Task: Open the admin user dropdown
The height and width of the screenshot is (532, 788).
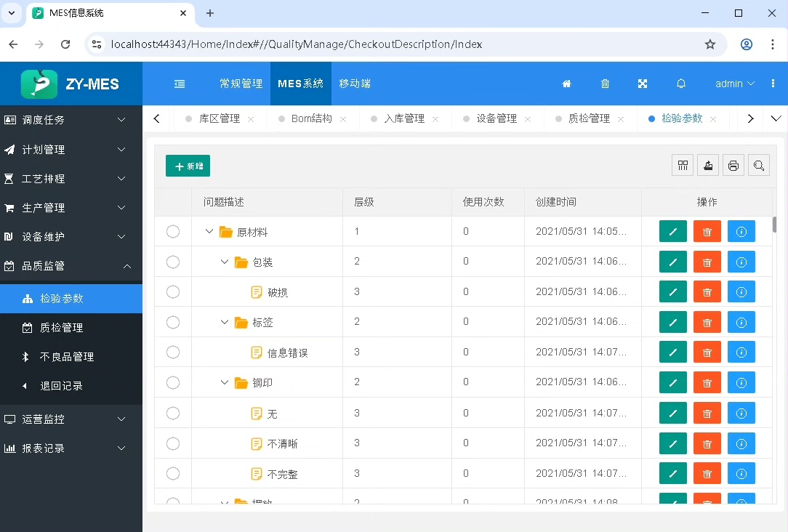Action: point(735,84)
